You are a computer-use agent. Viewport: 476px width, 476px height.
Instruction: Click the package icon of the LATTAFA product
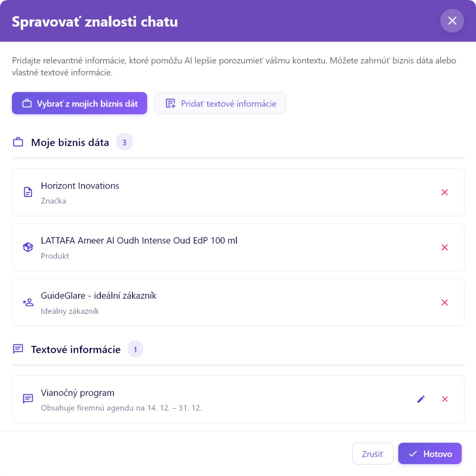(x=28, y=247)
